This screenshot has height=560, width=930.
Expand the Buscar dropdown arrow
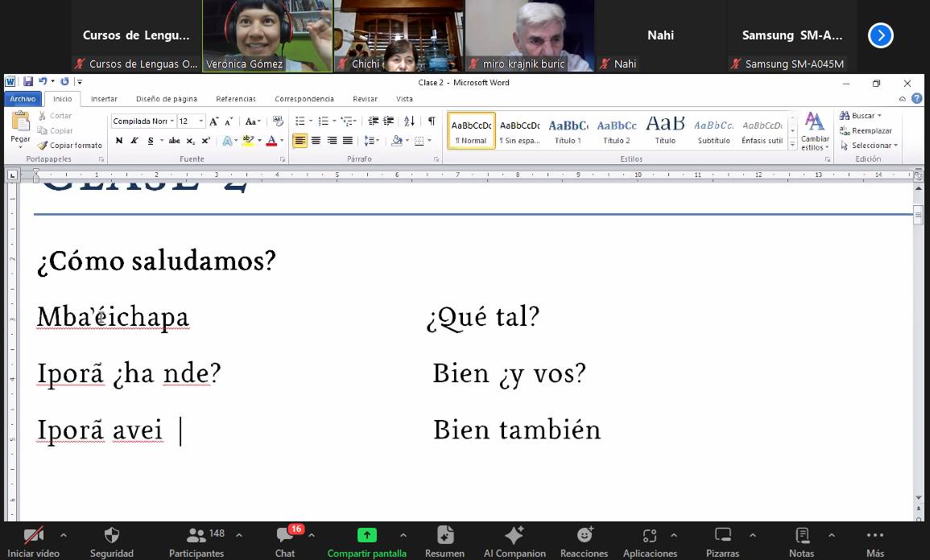pos(879,116)
